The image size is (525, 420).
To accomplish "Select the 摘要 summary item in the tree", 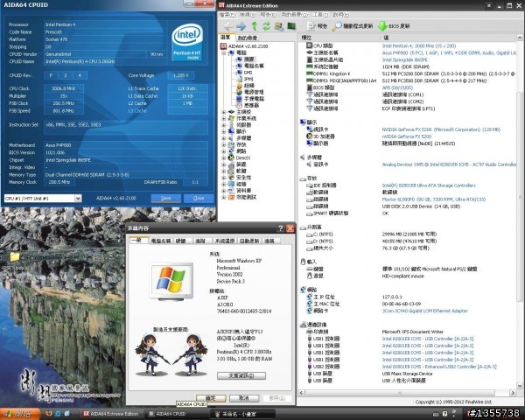I will (x=248, y=59).
